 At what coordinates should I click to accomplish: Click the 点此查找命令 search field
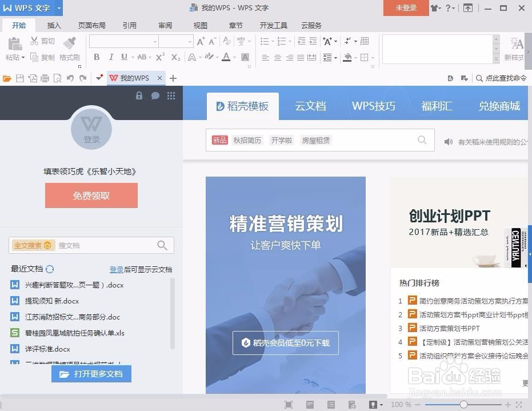coord(501,78)
